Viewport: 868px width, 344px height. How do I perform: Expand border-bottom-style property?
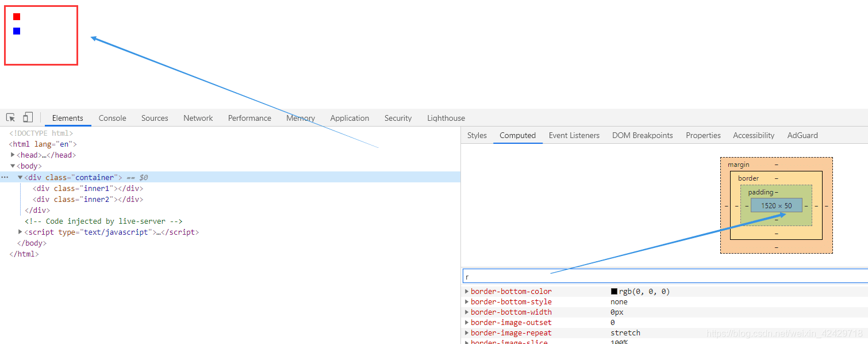point(467,302)
